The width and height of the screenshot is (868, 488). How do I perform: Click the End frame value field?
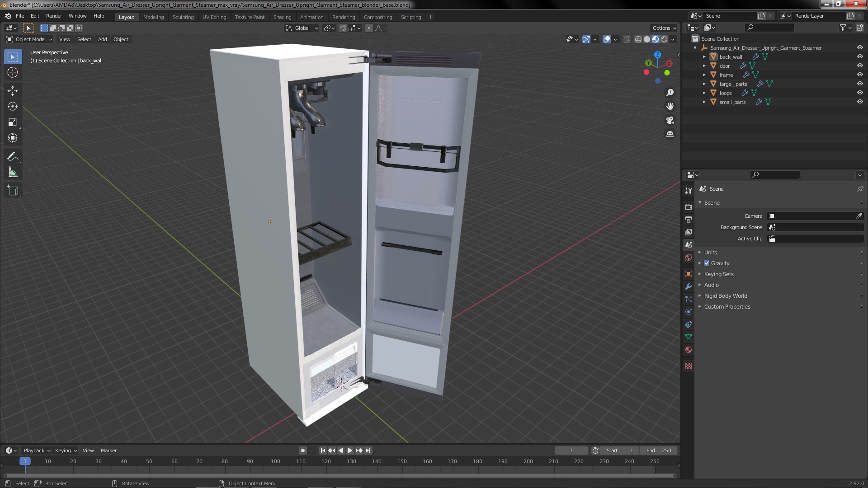(x=659, y=450)
